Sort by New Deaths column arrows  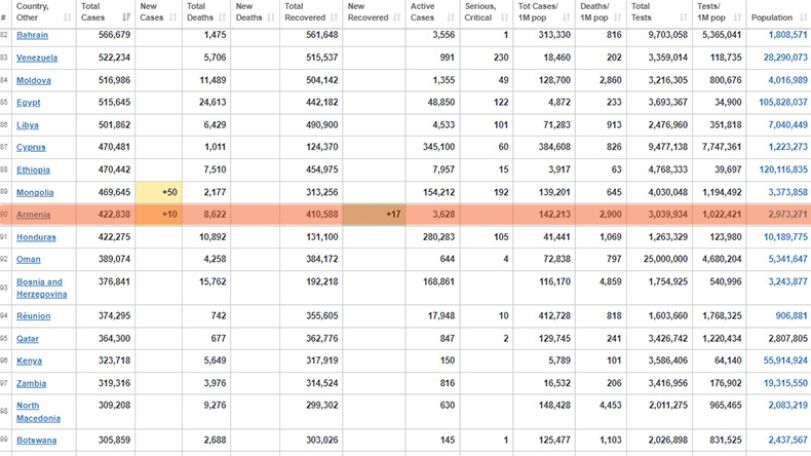coord(271,18)
